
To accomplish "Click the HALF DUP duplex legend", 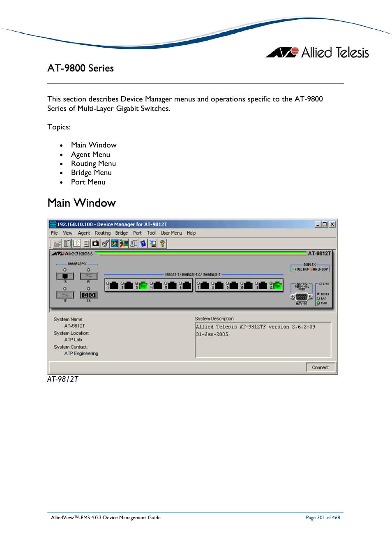I will (x=319, y=269).
